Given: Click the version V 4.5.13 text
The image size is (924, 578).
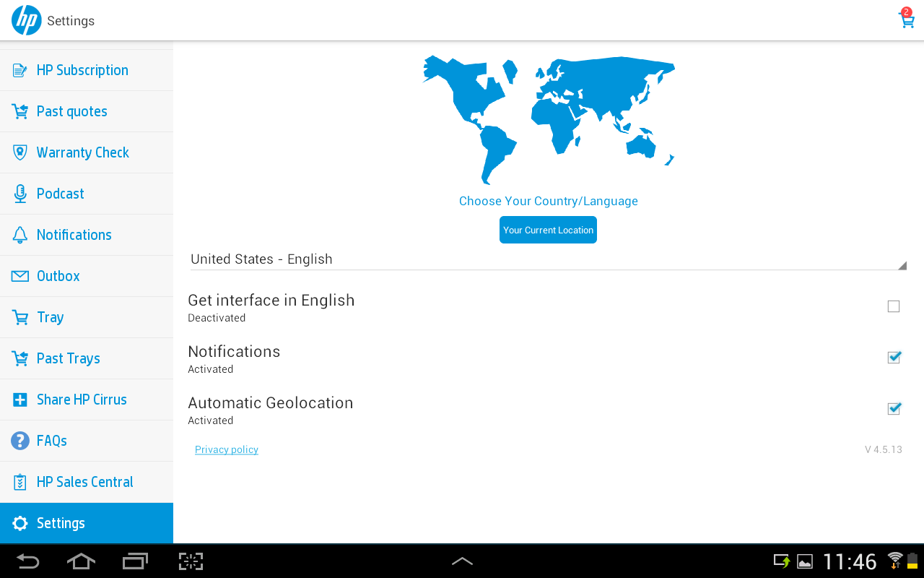Looking at the screenshot, I should (884, 449).
